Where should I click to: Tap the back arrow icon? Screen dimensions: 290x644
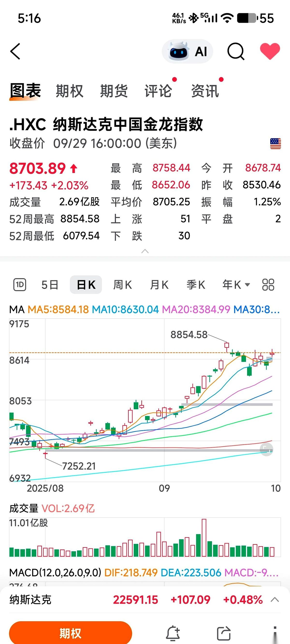(x=15, y=51)
